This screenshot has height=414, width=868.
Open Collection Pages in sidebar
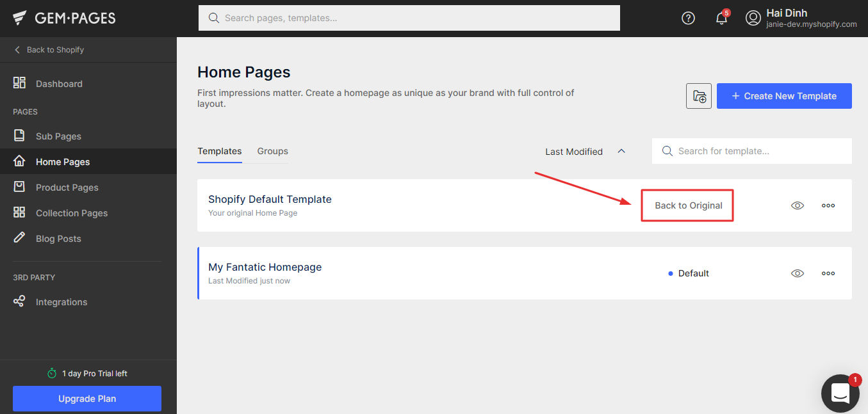(x=88, y=213)
